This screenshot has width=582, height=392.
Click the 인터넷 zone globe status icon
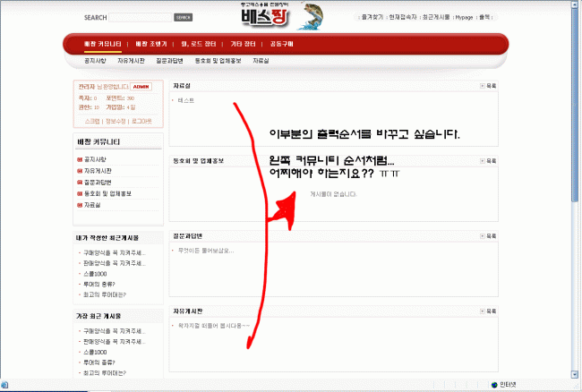494,385
